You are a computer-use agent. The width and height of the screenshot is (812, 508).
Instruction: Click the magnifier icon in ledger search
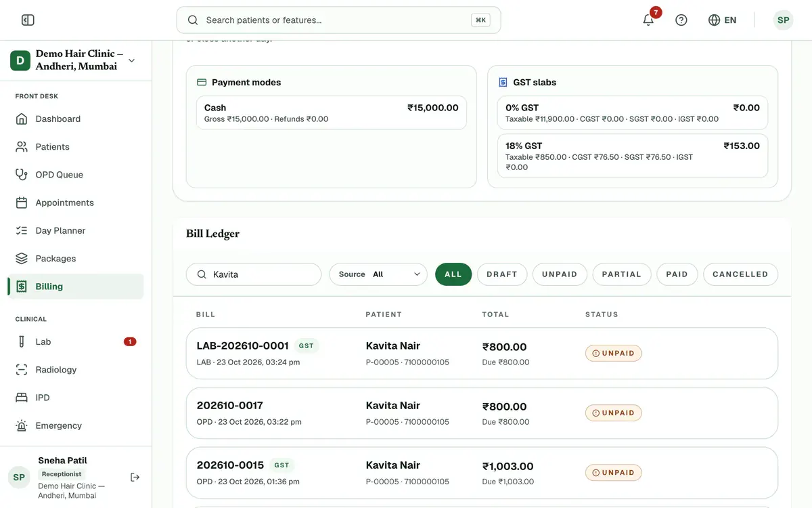point(202,274)
